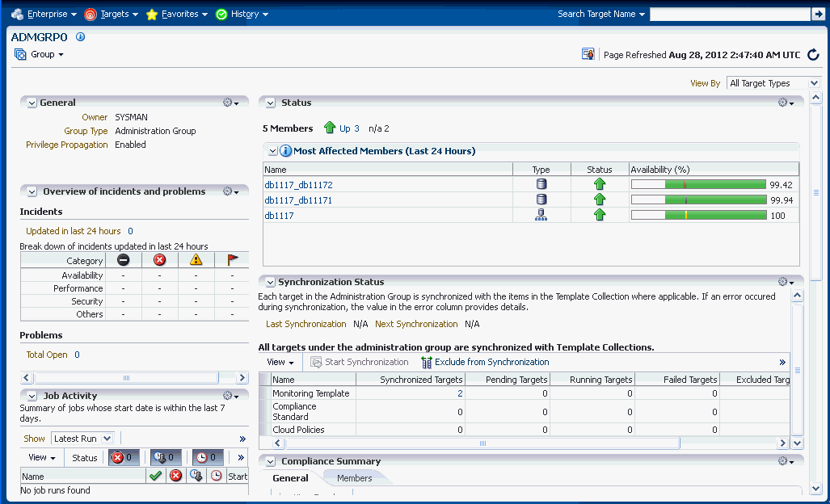
Task: Click availability bar for db1117_db11171
Action: tap(699, 200)
